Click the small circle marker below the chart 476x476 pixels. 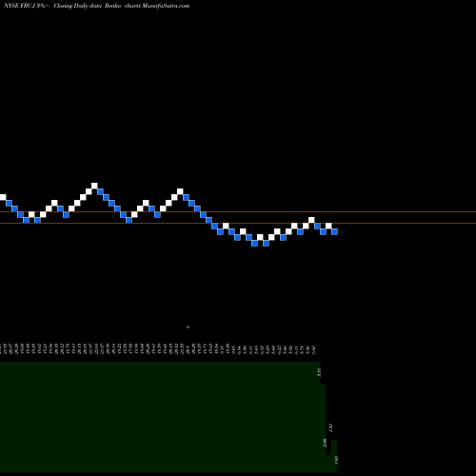(x=188, y=327)
